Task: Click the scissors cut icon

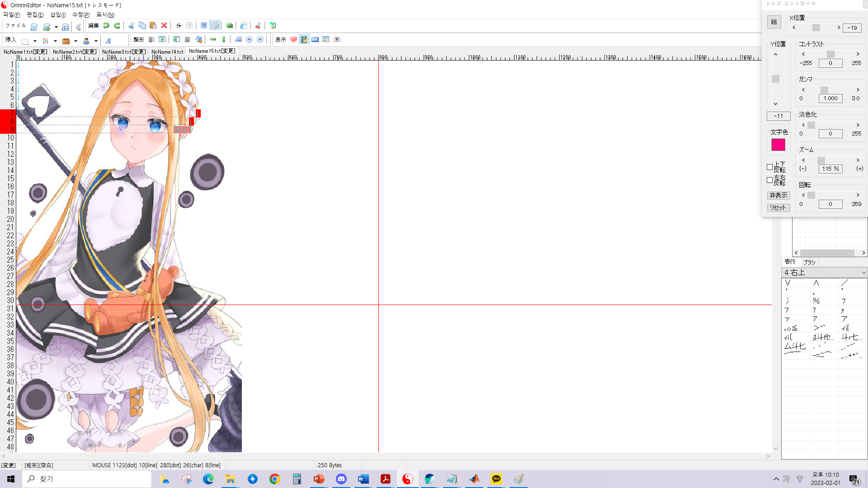Action: [x=131, y=26]
